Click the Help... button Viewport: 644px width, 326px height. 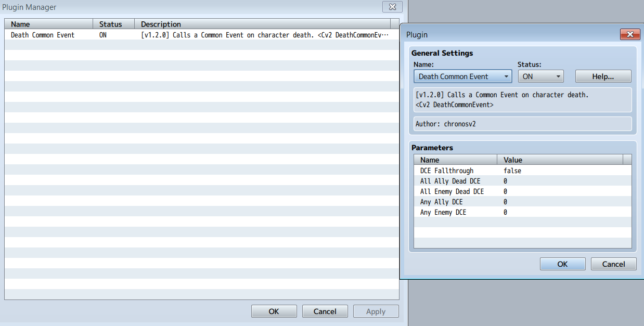(x=603, y=76)
